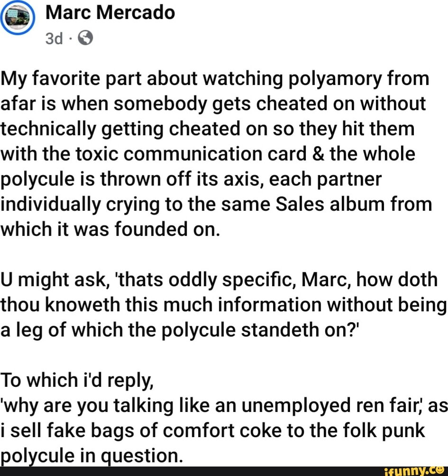Open the Marc Mercado author name link
Screen dimensions: 448x476
click(x=110, y=12)
